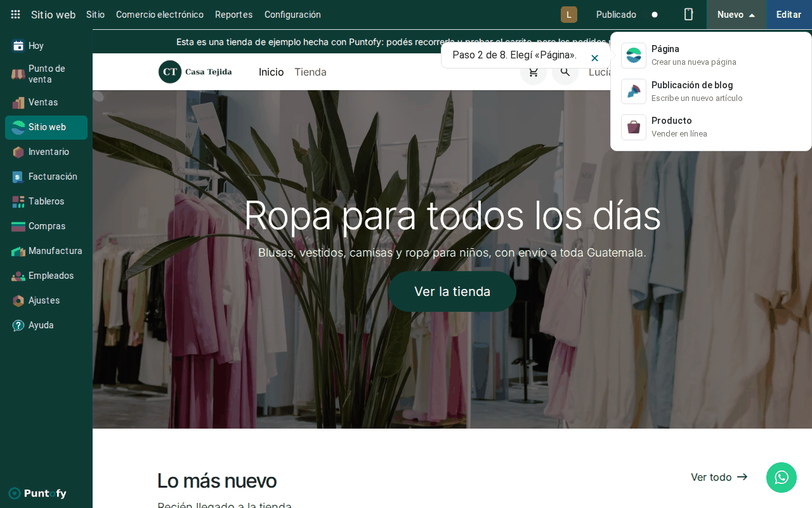The height and width of the screenshot is (508, 812).
Task: Open the Tableros dashboard icon
Action: tap(18, 201)
